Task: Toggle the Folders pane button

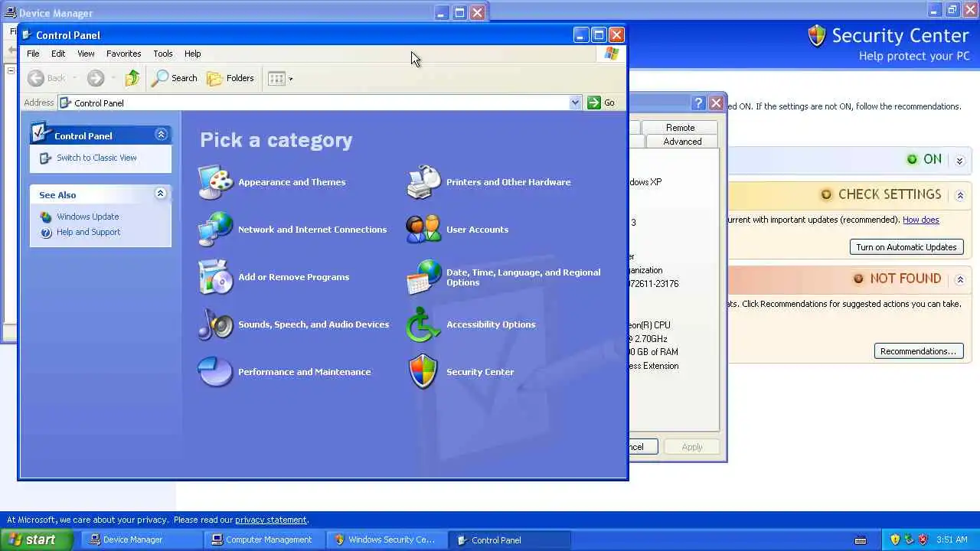Action: 230,78
